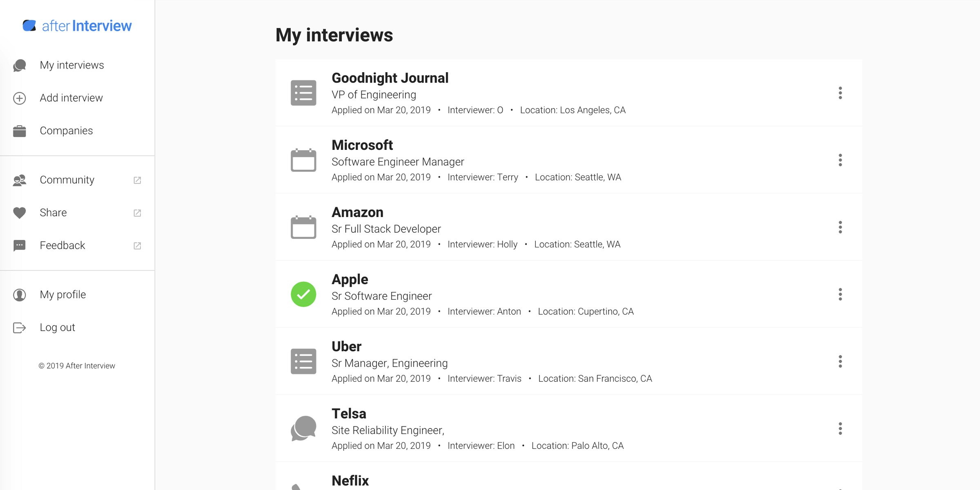Viewport: 980px width, 490px height.
Task: Click the My interviews page heading
Action: click(x=334, y=35)
